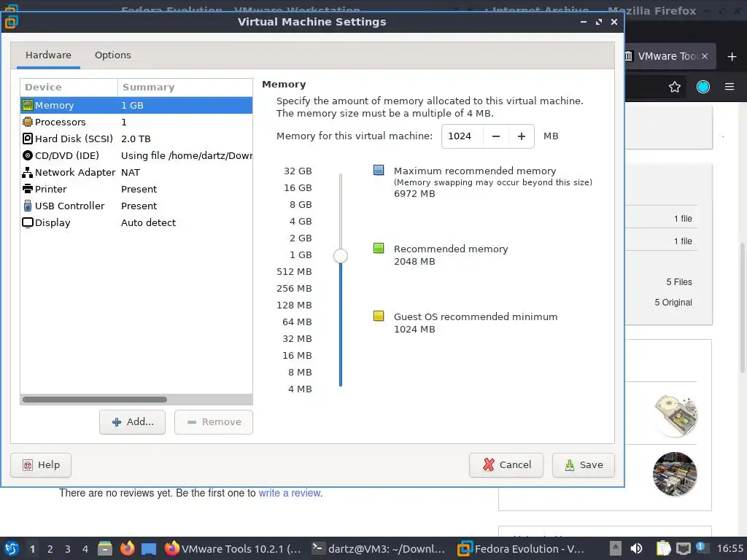Close the VMware Tools Firefox tab
747x560 pixels.
click(x=705, y=56)
